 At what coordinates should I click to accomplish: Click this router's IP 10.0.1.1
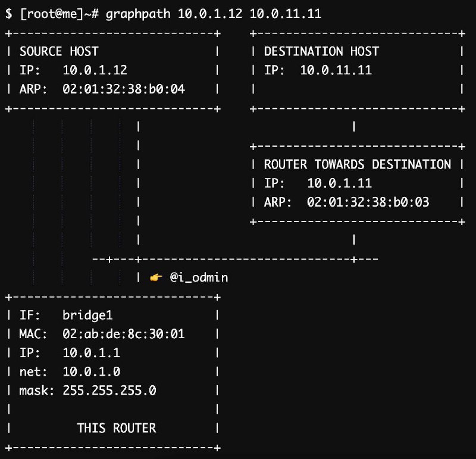click(92, 352)
